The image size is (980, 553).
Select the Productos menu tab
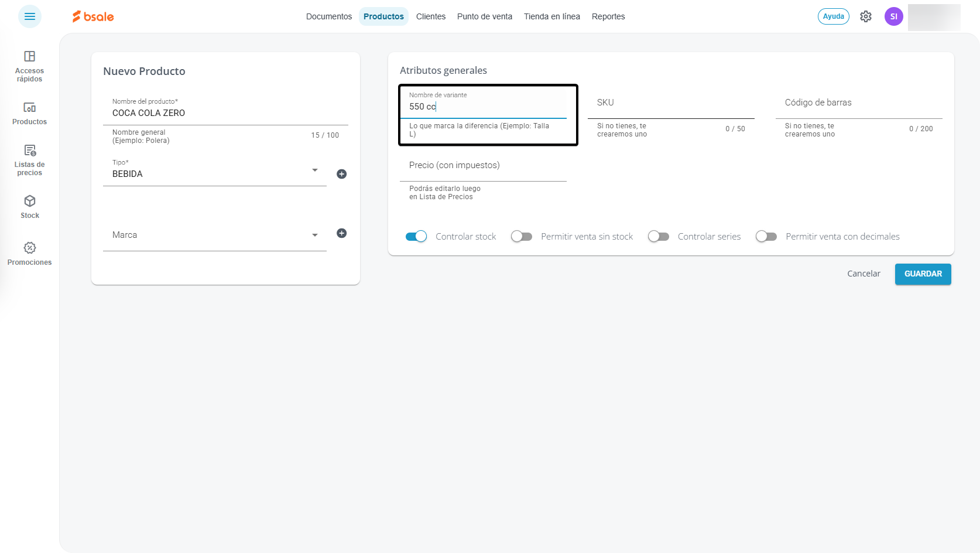click(383, 16)
